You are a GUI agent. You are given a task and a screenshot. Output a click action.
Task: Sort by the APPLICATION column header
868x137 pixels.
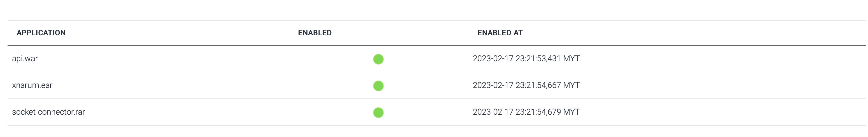click(x=41, y=33)
